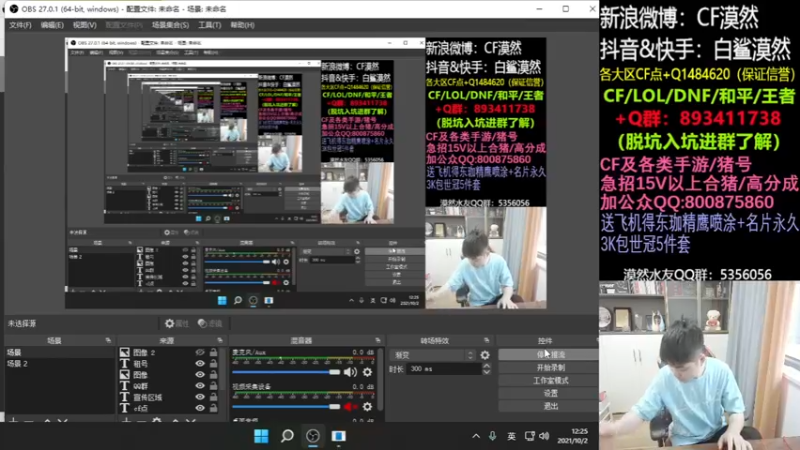
Task: Click the text icon of source 租号
Action: click(124, 363)
